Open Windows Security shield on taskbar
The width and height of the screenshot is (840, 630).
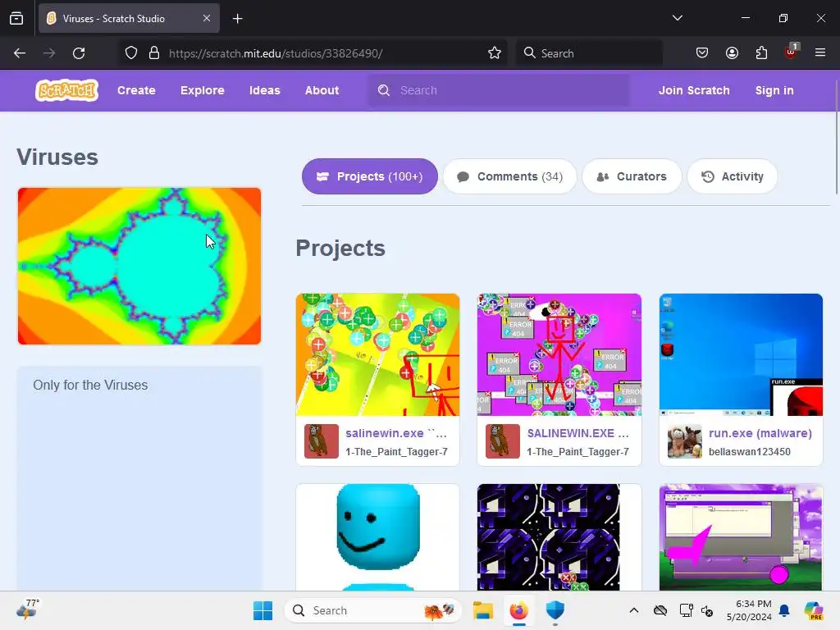(x=555, y=610)
